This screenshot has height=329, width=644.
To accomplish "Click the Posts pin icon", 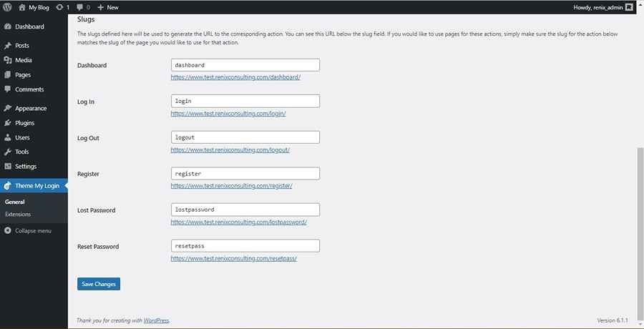I will tap(7, 46).
